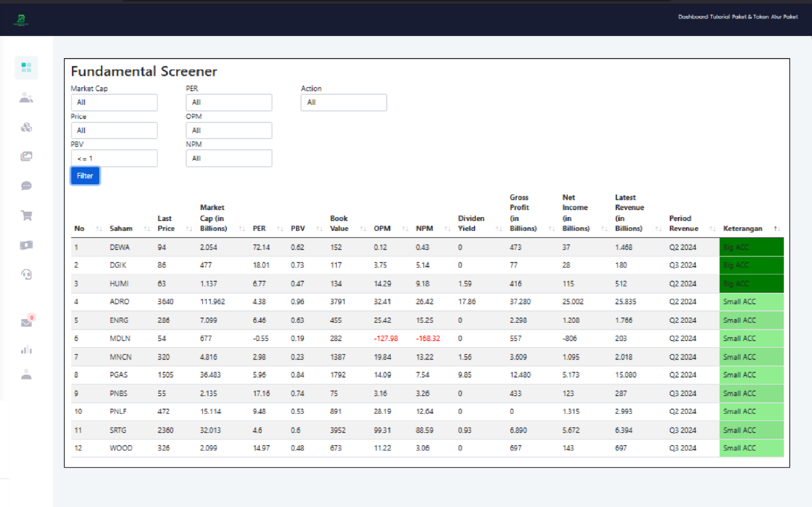Expand the PBV filter dropdown

click(114, 158)
